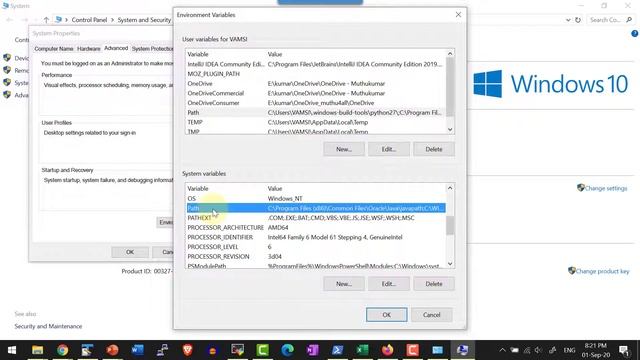Select PROCESSOR_REVISION system variable row
The image size is (640, 360).
(316, 256)
